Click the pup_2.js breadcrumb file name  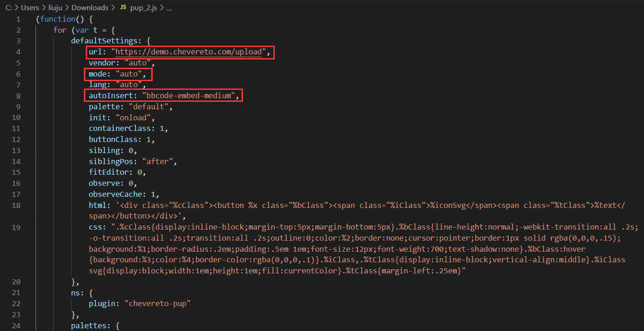pyautogui.click(x=142, y=8)
